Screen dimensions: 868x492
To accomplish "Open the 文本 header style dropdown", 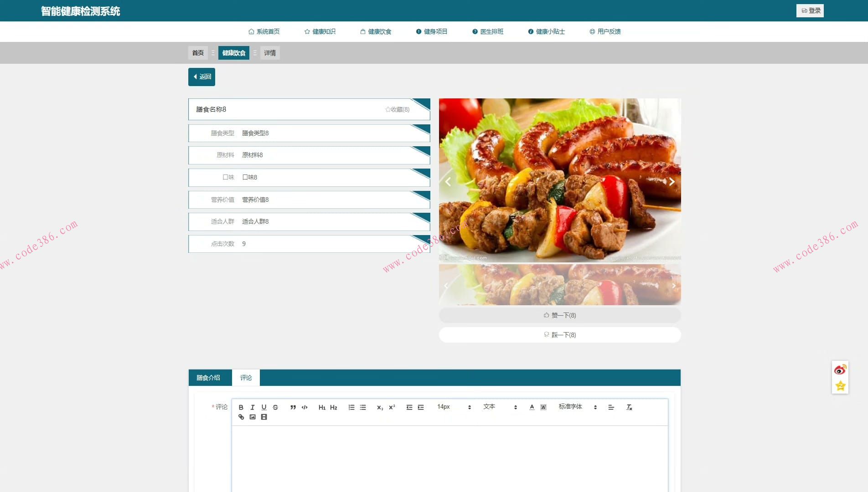I will tap(500, 407).
